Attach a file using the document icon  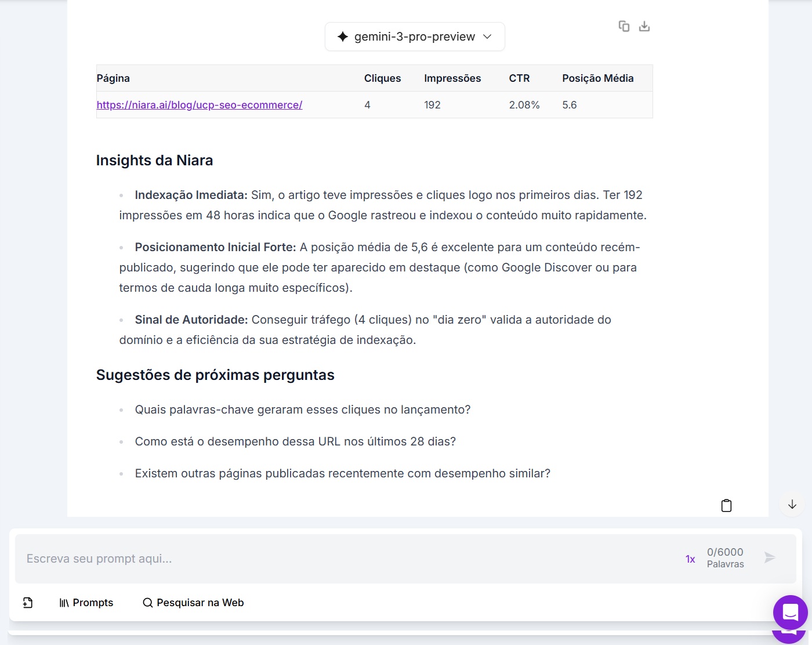(28, 603)
